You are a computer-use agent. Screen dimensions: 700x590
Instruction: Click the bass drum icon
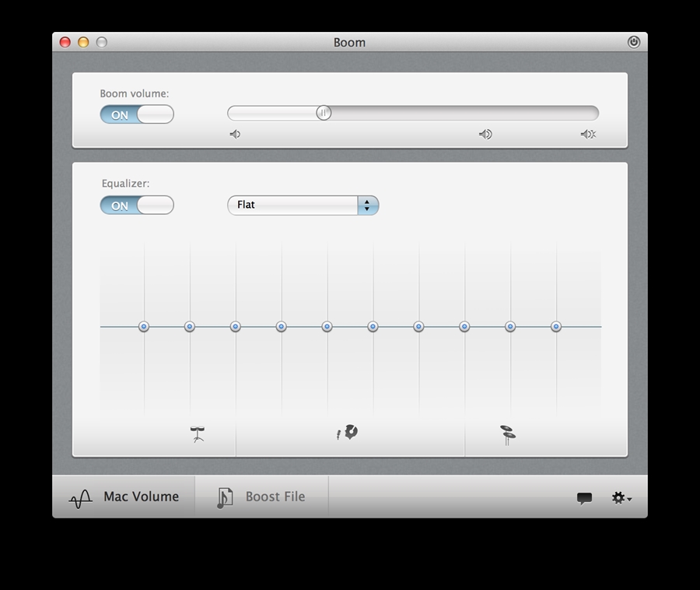pos(198,434)
